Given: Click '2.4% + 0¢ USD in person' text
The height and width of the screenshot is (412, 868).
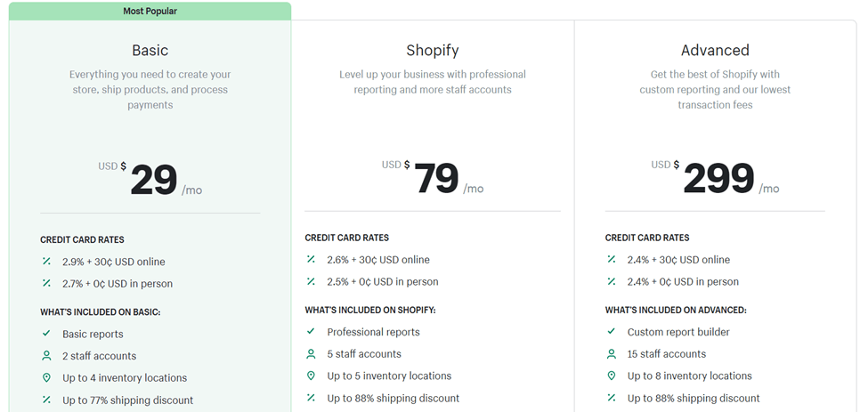Looking at the screenshot, I should [683, 281].
